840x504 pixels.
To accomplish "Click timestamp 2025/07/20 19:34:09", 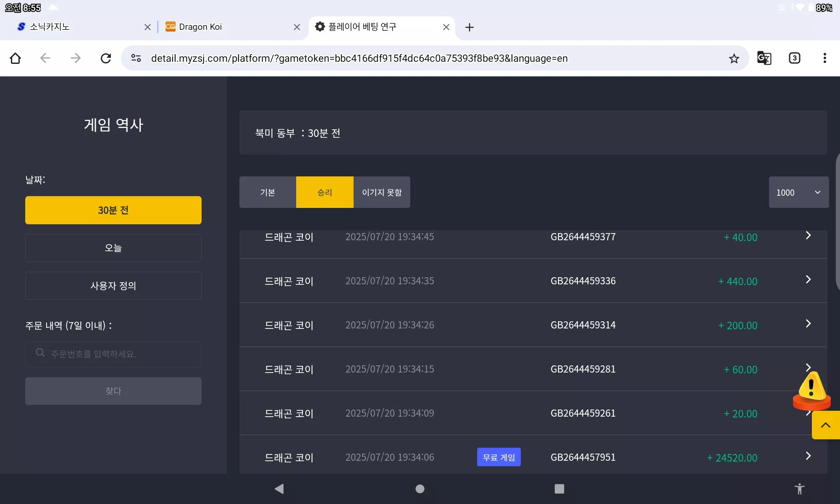I will [390, 413].
